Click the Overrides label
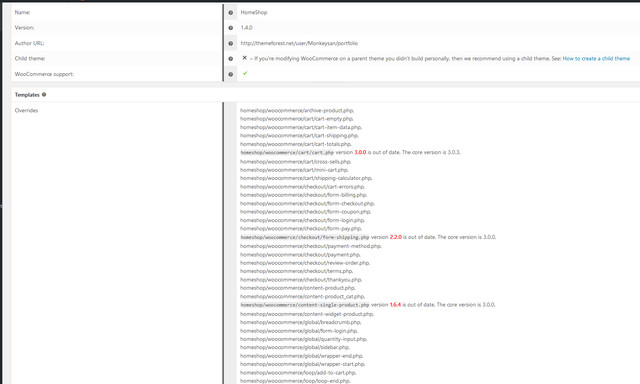 (x=26, y=111)
